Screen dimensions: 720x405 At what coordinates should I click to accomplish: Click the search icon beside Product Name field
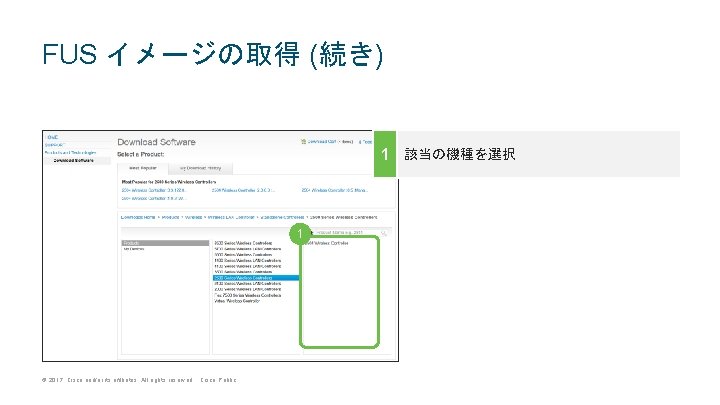coord(384,233)
